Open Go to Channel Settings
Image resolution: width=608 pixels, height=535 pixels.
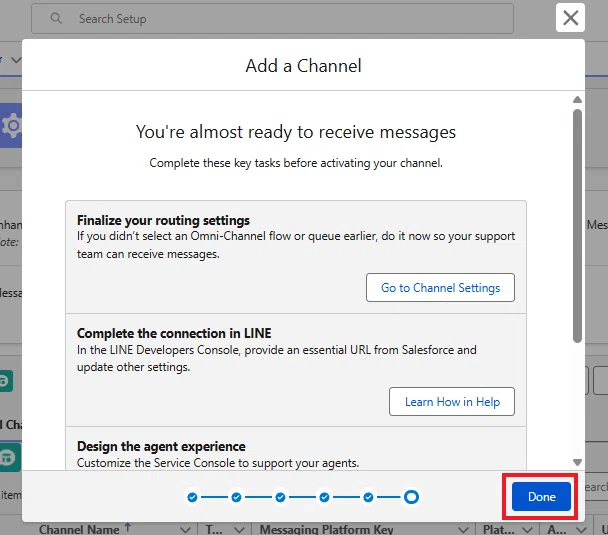coord(440,288)
